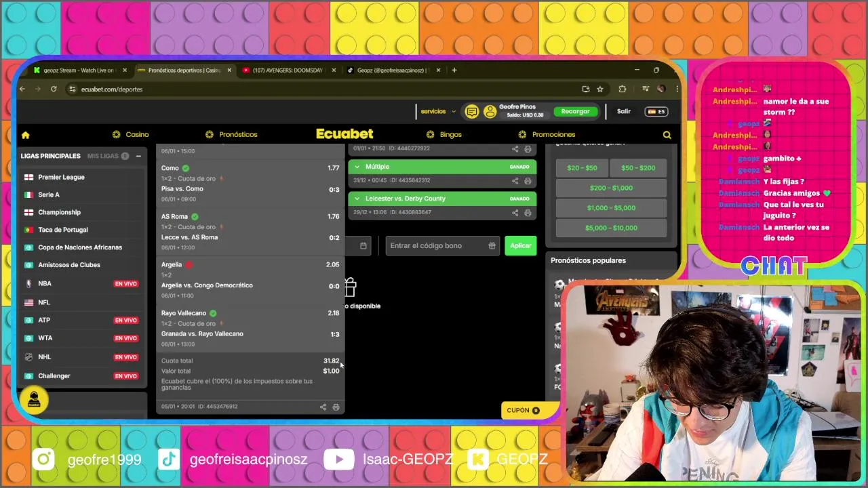Switch to the MIS LIGAS tab
Screen dimensions: 868x488
coord(108,156)
